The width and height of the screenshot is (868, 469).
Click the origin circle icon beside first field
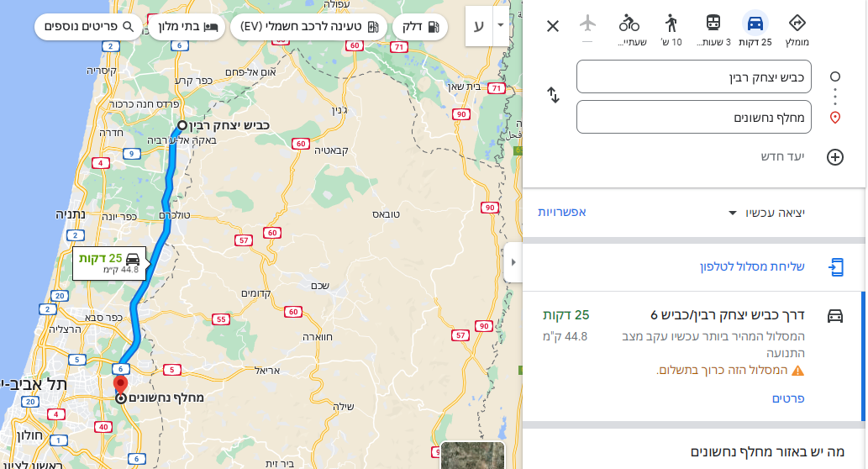pyautogui.click(x=835, y=77)
